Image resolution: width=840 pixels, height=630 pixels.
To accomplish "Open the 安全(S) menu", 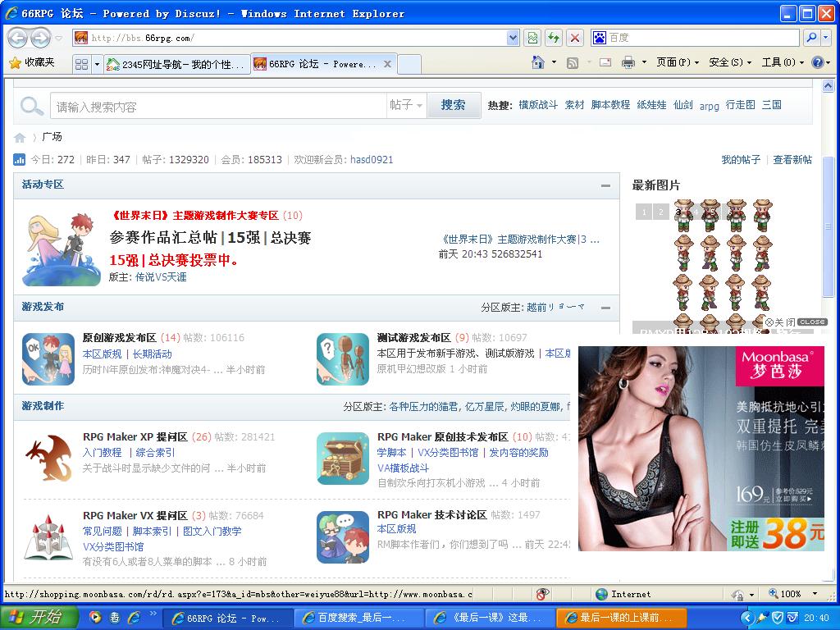I will pos(729,62).
